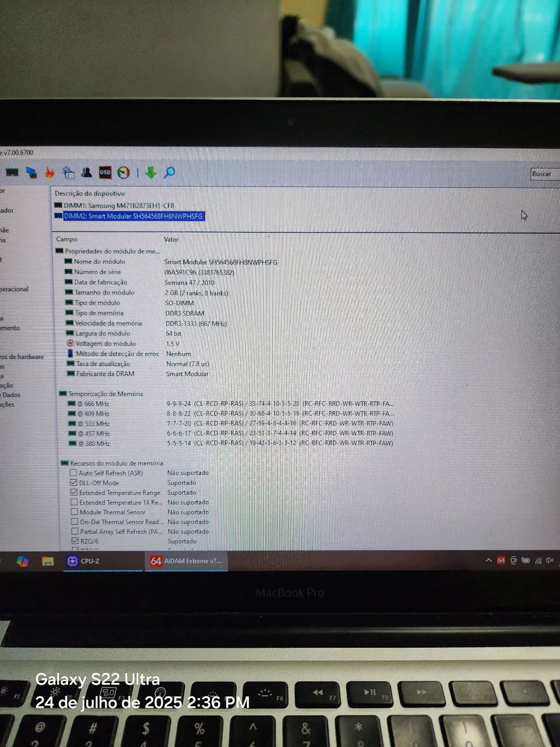The width and height of the screenshot is (560, 747).
Task: Select DIMM2 Smart Modular device entry
Action: pyautogui.click(x=134, y=217)
